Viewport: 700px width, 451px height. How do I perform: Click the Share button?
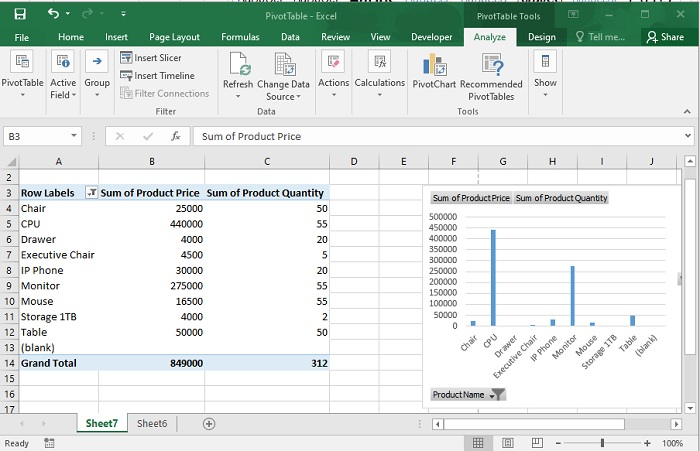click(665, 37)
